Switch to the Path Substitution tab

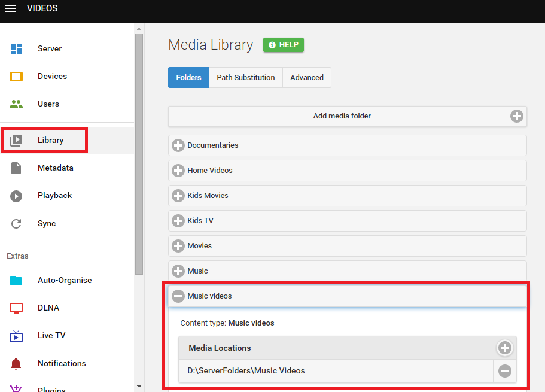click(x=245, y=78)
